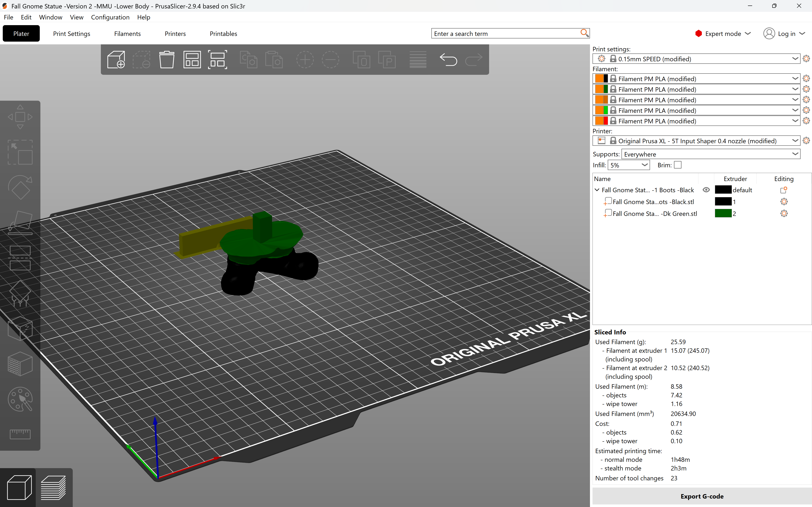Click the Add object cube icon
812x507 pixels.
tap(116, 60)
